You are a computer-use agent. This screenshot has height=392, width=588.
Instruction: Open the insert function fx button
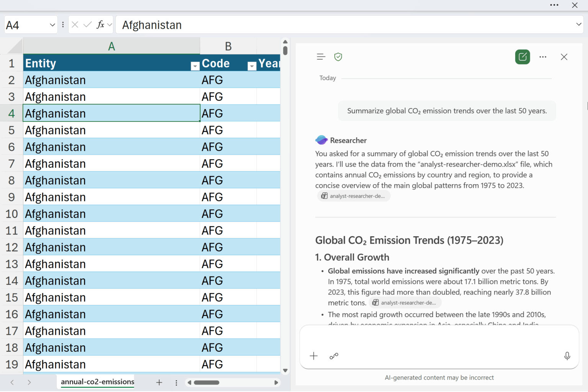coord(101,25)
